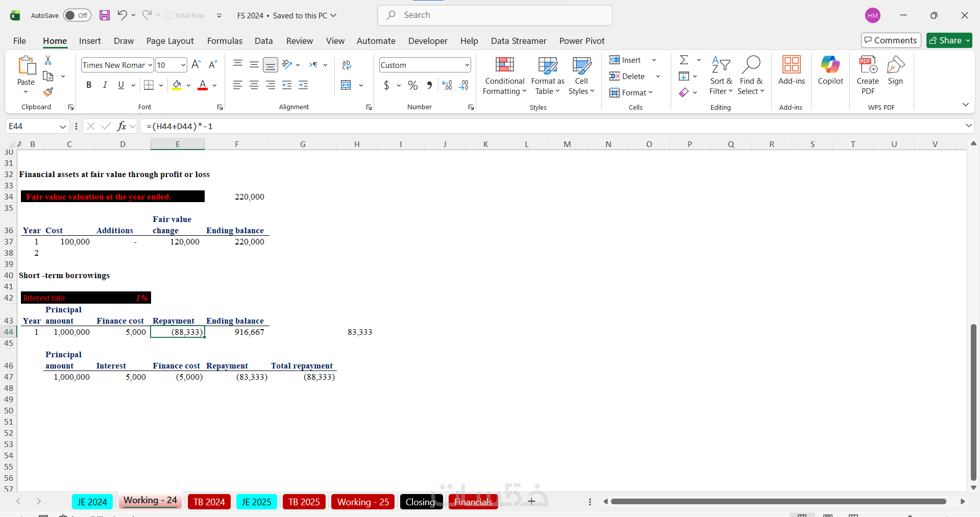Viewport: 980px width, 517px height.
Task: Toggle Middle Align for cell
Action: pos(254,65)
